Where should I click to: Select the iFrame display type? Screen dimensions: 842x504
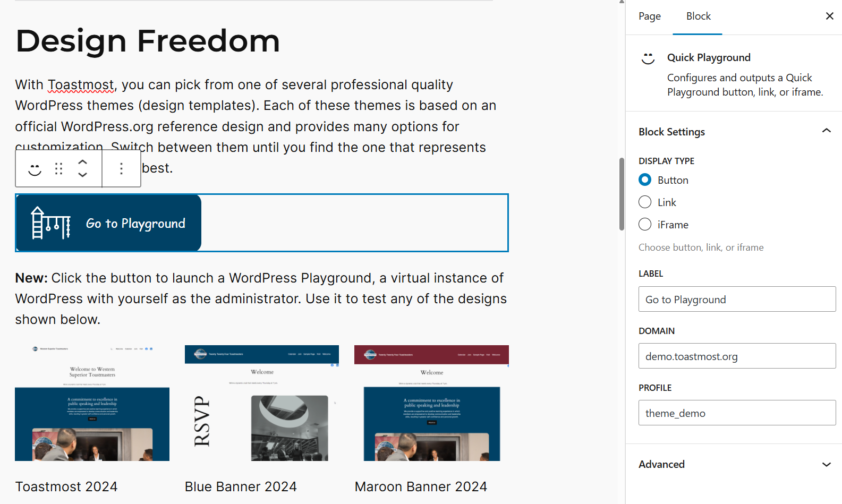pos(645,225)
